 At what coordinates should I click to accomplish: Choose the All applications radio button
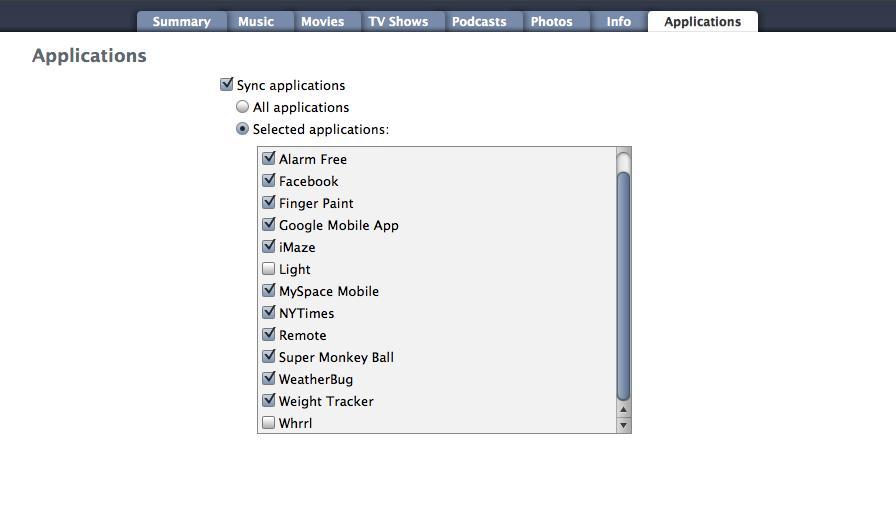(x=242, y=107)
